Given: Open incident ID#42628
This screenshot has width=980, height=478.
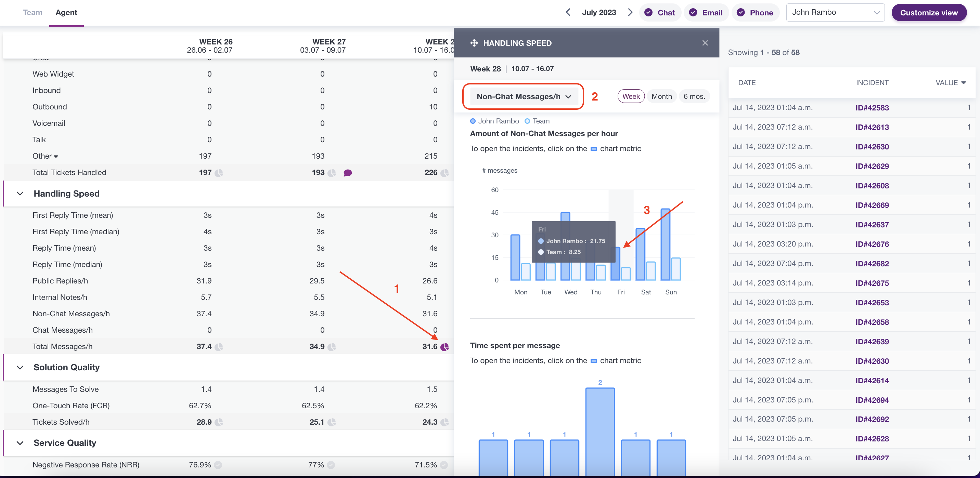Looking at the screenshot, I should tap(872, 439).
